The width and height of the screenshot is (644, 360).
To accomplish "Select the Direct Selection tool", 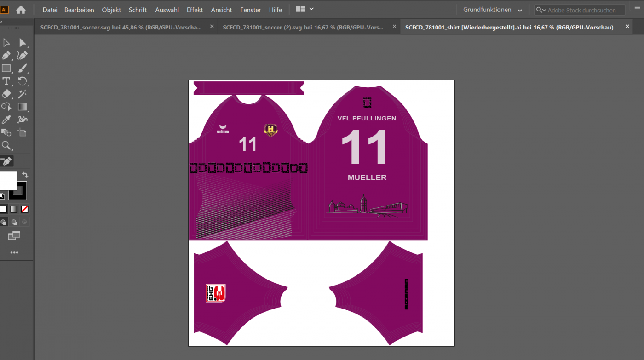I will 22,43.
